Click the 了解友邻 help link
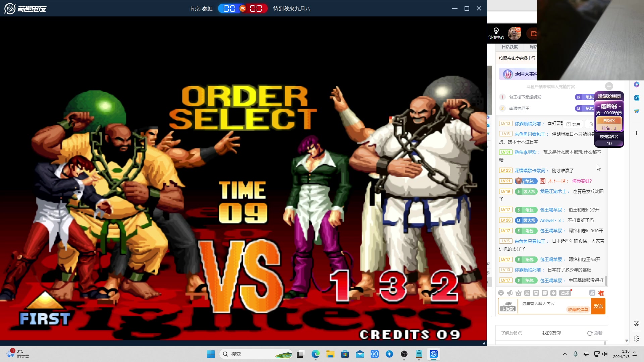The image size is (644, 362). [512, 333]
